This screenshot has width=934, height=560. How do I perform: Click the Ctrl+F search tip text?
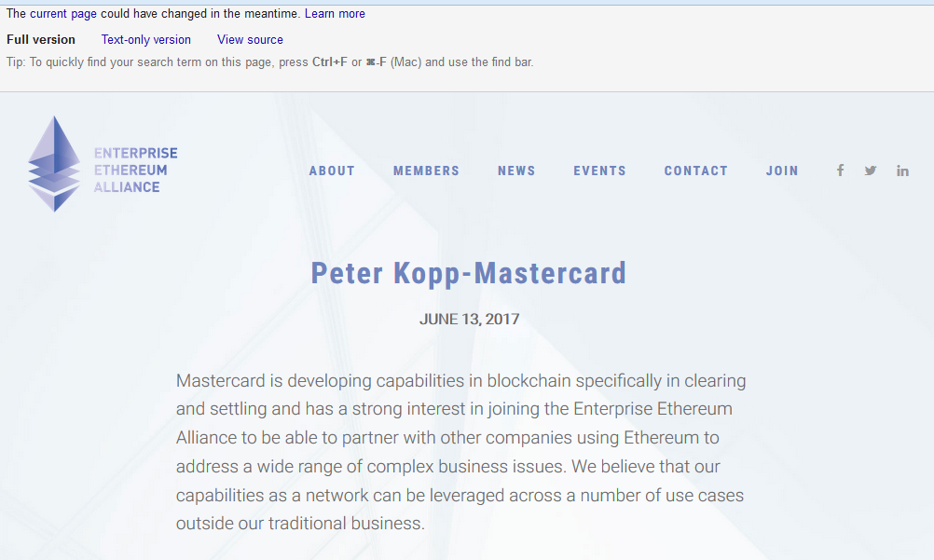269,61
